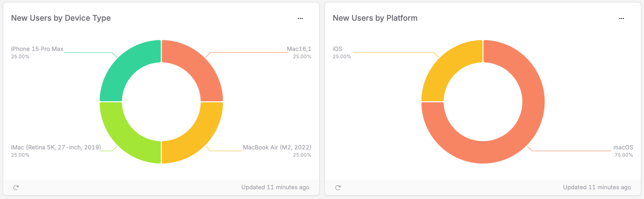Refresh the New Users by Device Type chart

16,187
